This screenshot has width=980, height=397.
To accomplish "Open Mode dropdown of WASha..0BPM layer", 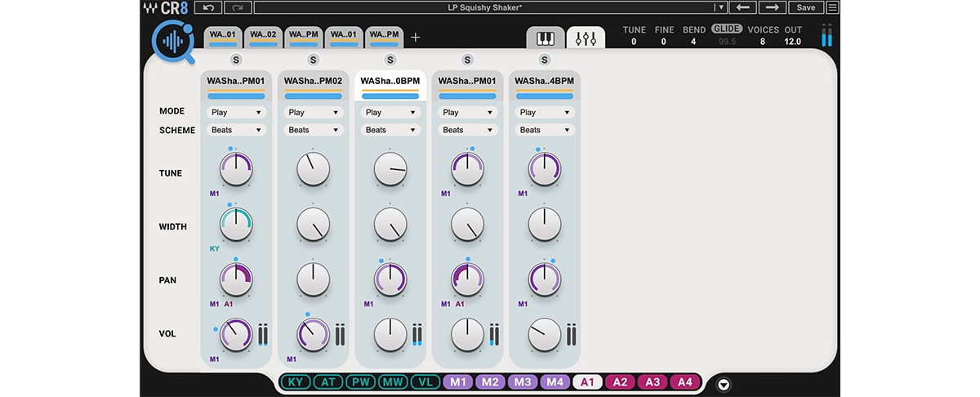I will 390,112.
